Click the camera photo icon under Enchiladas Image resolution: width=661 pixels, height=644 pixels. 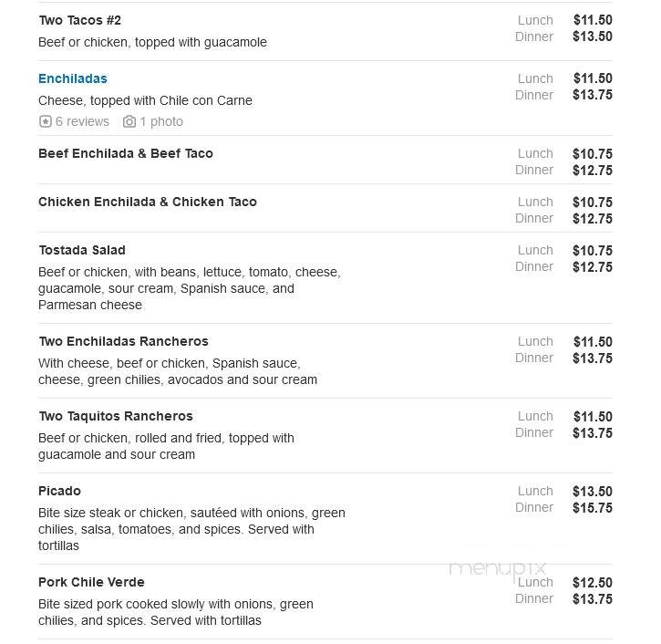pos(129,122)
